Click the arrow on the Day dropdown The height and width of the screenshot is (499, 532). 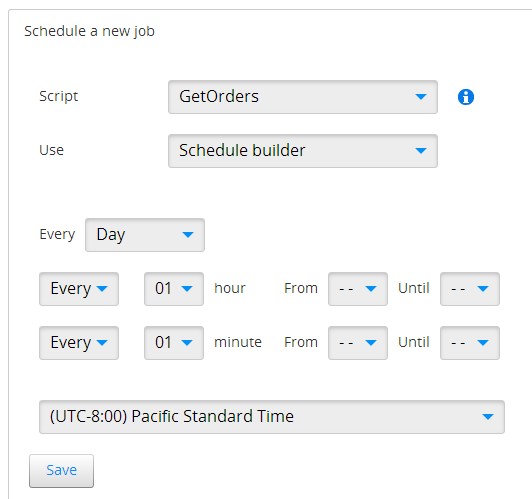coord(188,235)
